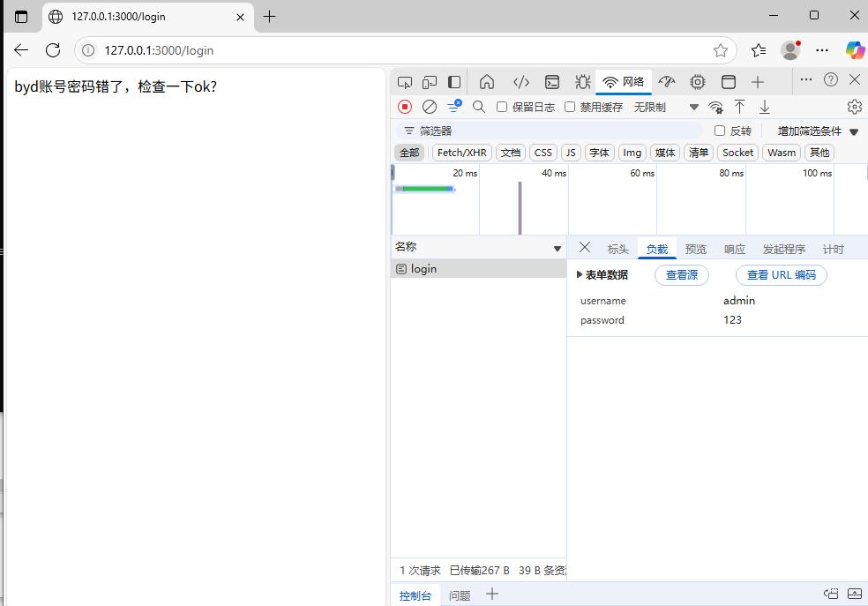
Task: Open 名称 column sort dropdown
Action: 557,249
